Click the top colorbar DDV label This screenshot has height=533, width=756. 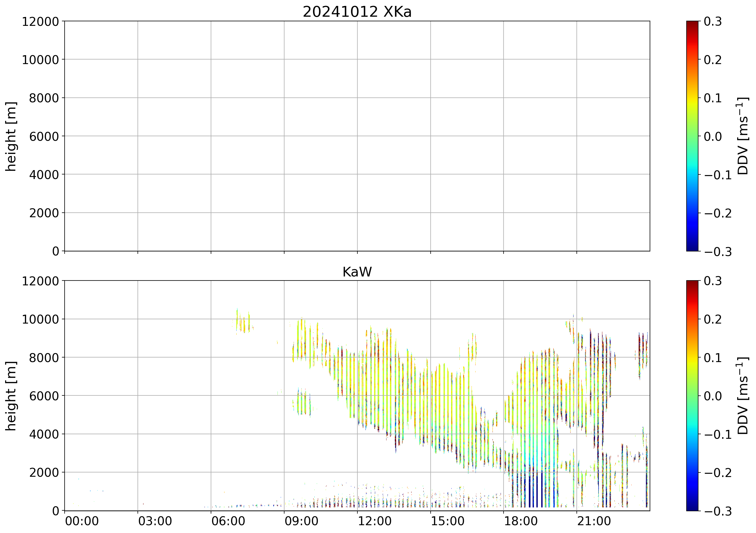click(743, 136)
